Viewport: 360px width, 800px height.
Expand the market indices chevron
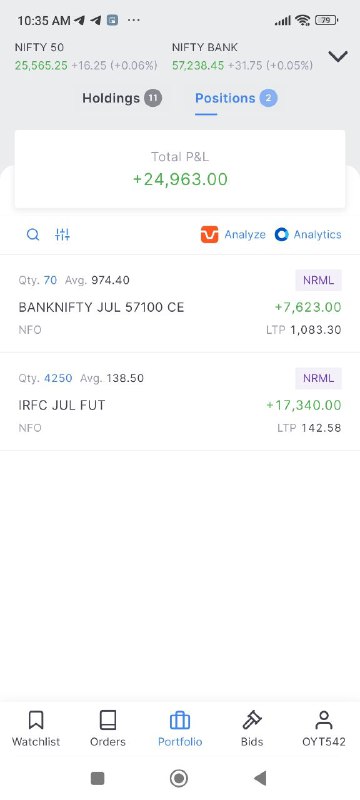tap(338, 56)
